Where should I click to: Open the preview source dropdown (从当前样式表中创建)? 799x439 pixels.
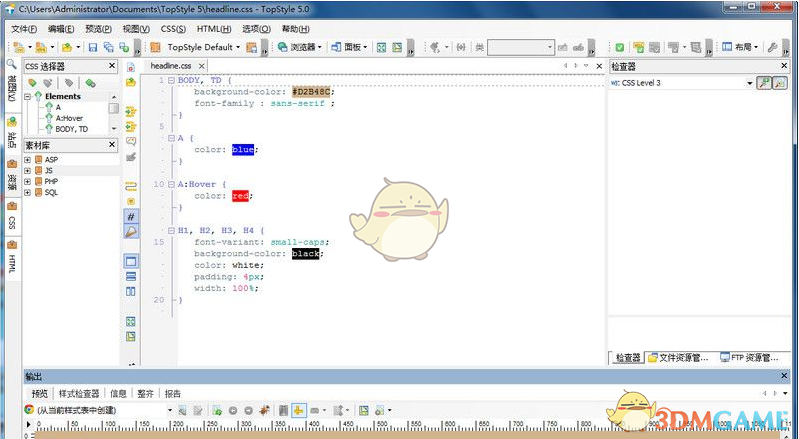click(x=170, y=410)
